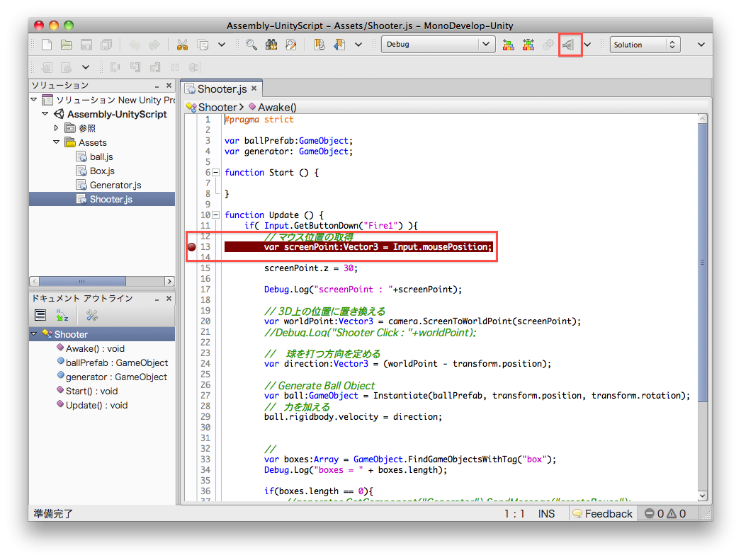Viewport: 741px width, 560px height.
Task: Minimize the ソリューション panel
Action: [x=157, y=86]
